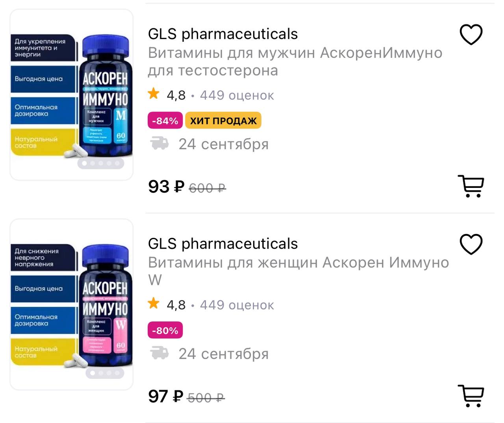Click the delivery truck icon on women's vitamins
This screenshot has width=504, height=423.
click(159, 353)
